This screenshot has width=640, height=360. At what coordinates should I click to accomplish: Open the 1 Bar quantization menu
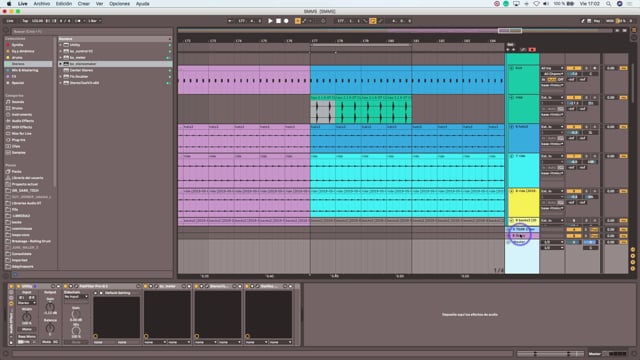click(95, 21)
